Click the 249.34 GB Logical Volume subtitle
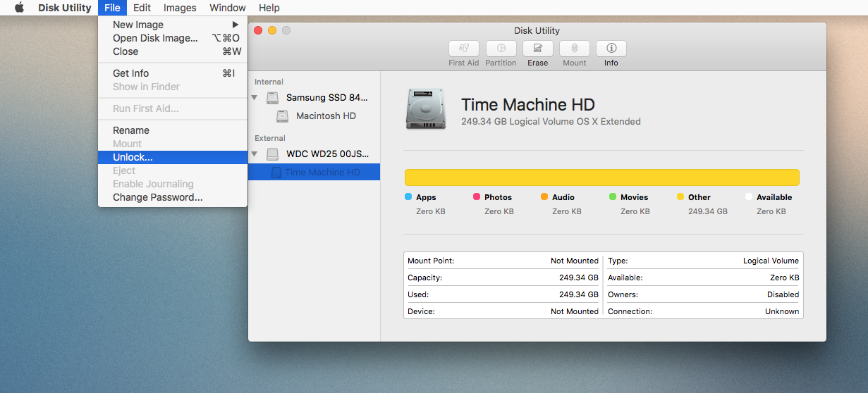Screen dimensions: 868x393 tap(551, 122)
